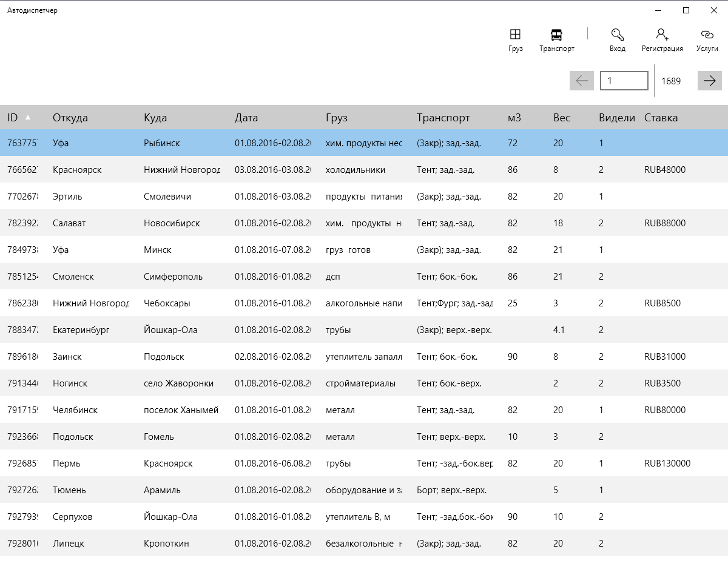Sort by Груз column header
The image size is (728, 566).
click(337, 118)
